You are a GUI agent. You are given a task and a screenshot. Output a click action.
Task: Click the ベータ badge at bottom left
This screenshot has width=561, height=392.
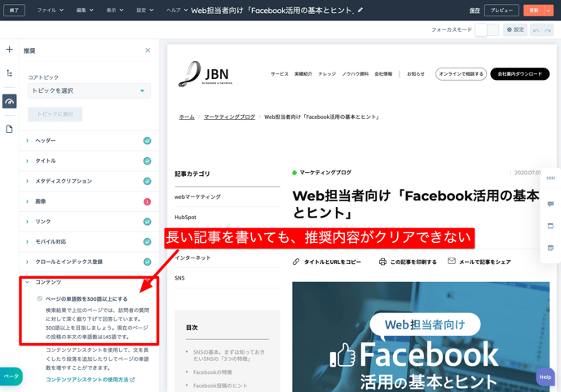[x=11, y=377]
